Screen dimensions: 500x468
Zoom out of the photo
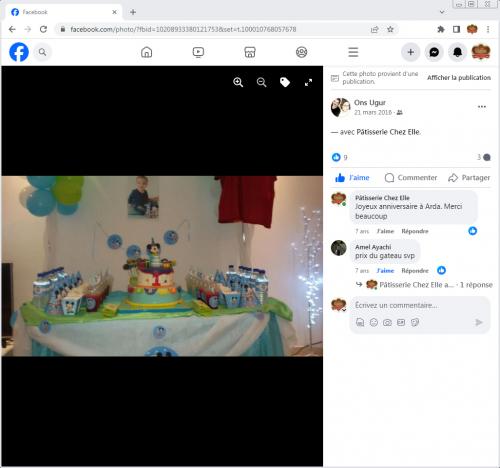pos(262,82)
